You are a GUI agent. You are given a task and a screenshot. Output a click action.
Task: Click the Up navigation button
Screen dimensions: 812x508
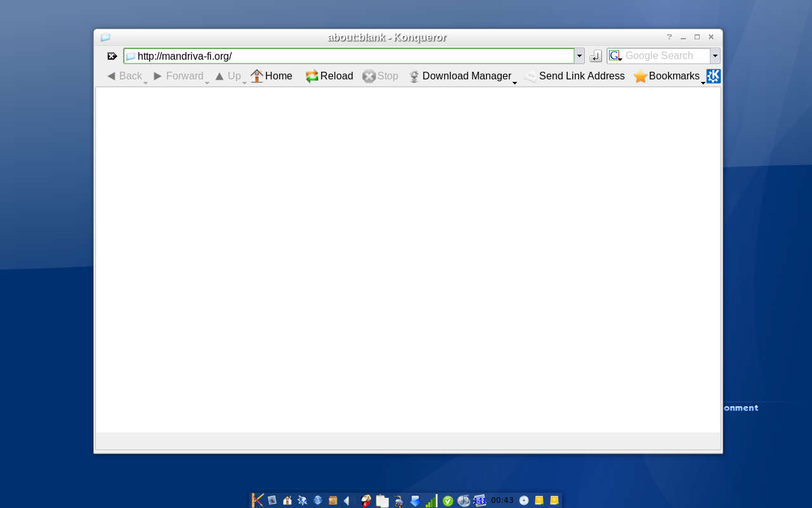pos(228,76)
